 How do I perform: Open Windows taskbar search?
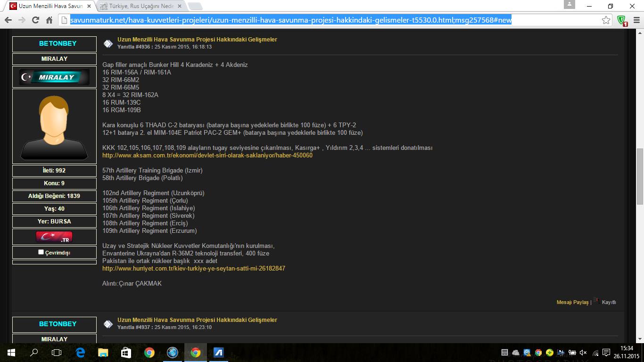[x=34, y=353]
